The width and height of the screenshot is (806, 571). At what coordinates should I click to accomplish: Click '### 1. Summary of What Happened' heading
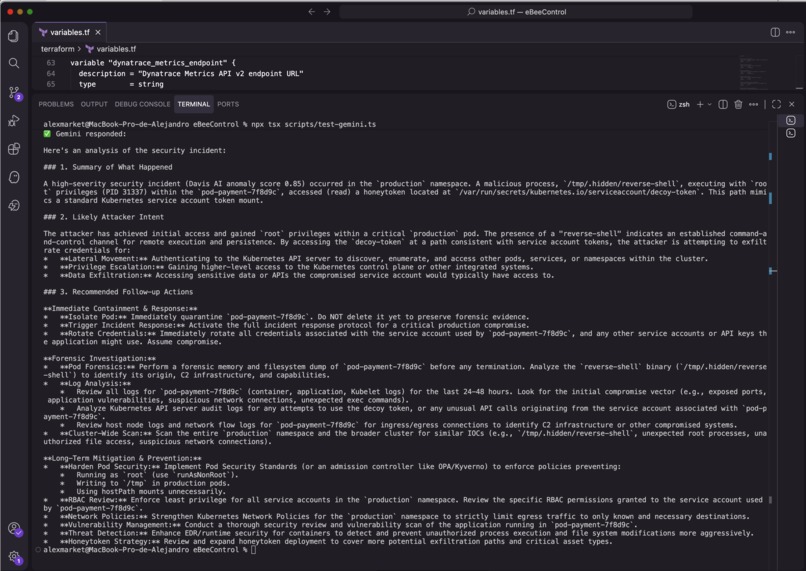[108, 167]
